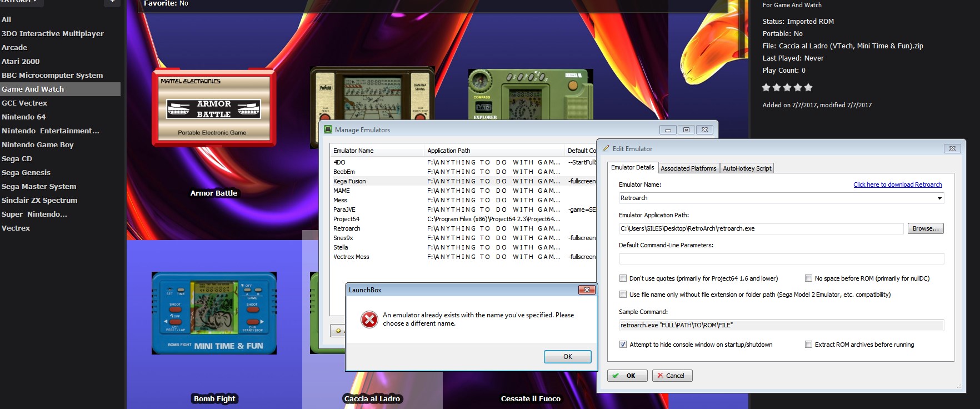Select the Bomb Fight game box art
Viewport: 980px width, 409px height.
(x=214, y=313)
